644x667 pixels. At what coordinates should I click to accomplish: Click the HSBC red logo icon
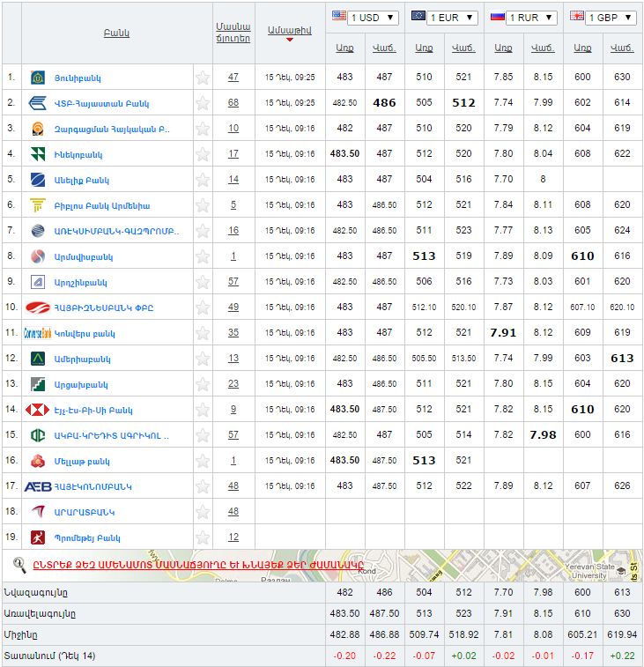click(x=38, y=410)
